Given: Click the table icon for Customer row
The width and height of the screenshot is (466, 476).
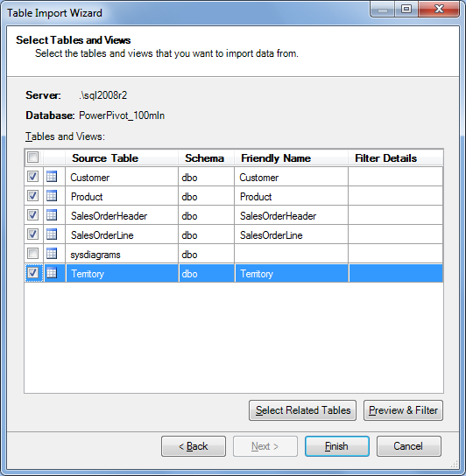Looking at the screenshot, I should [52, 177].
